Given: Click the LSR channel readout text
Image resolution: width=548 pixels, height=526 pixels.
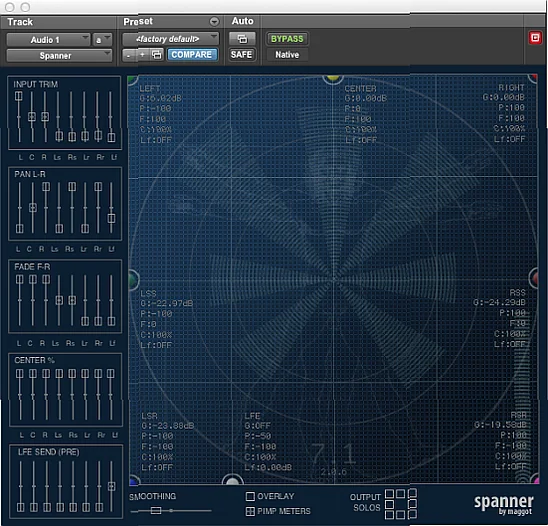Looking at the screenshot, I should [x=168, y=441].
